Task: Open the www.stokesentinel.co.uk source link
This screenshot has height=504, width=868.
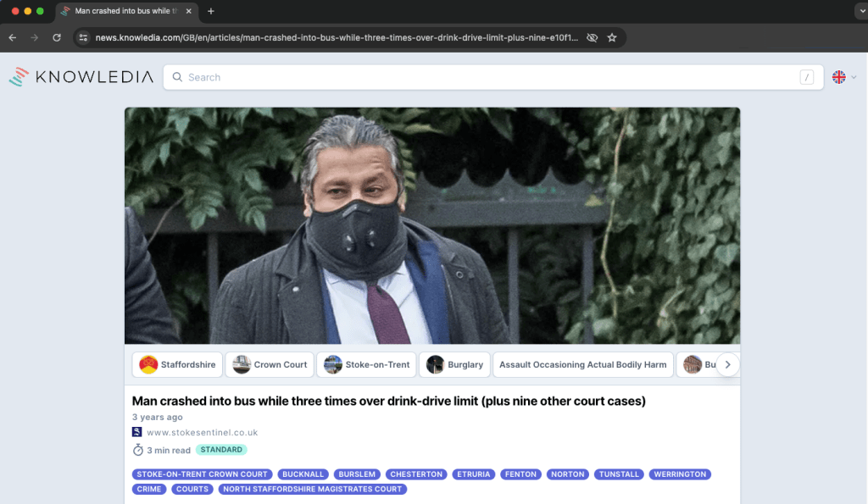Action: coord(202,433)
